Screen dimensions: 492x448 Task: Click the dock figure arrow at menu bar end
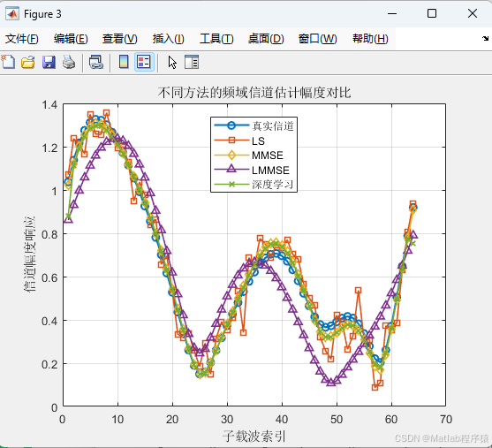(485, 38)
